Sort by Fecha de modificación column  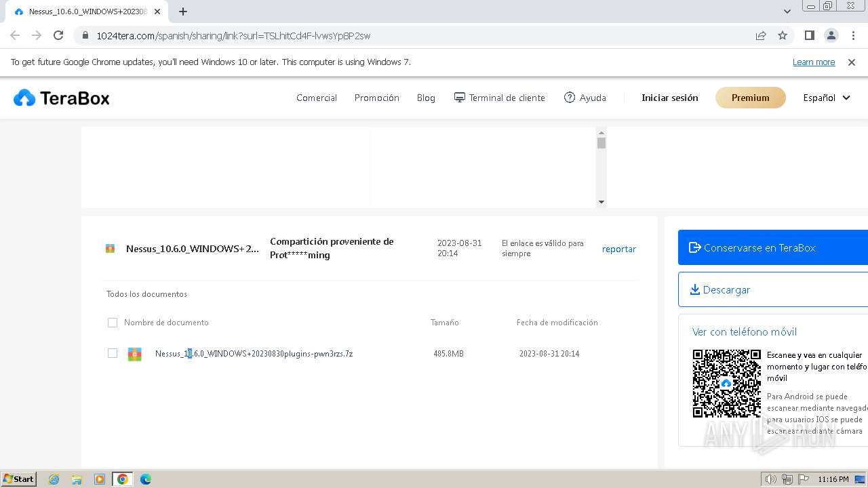pos(557,323)
